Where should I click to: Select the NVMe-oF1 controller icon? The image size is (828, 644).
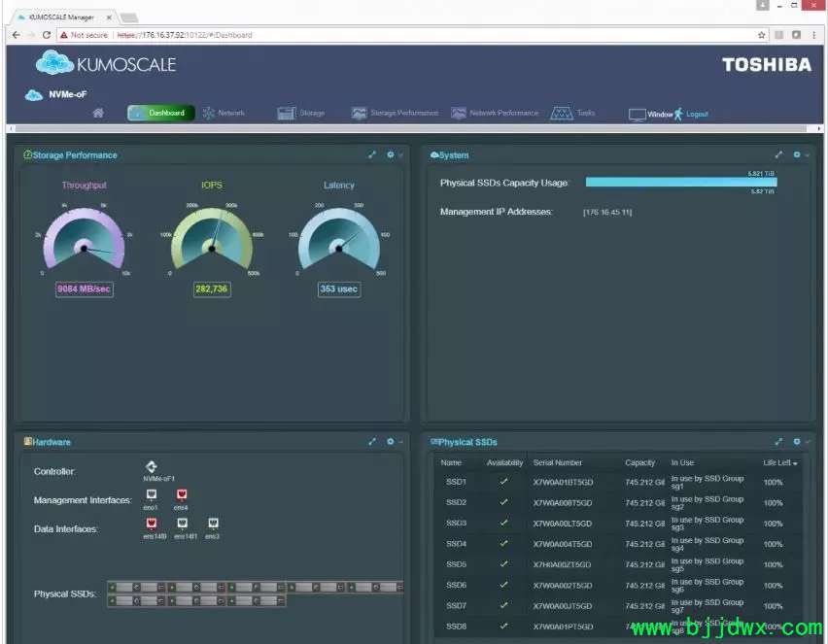point(151,466)
